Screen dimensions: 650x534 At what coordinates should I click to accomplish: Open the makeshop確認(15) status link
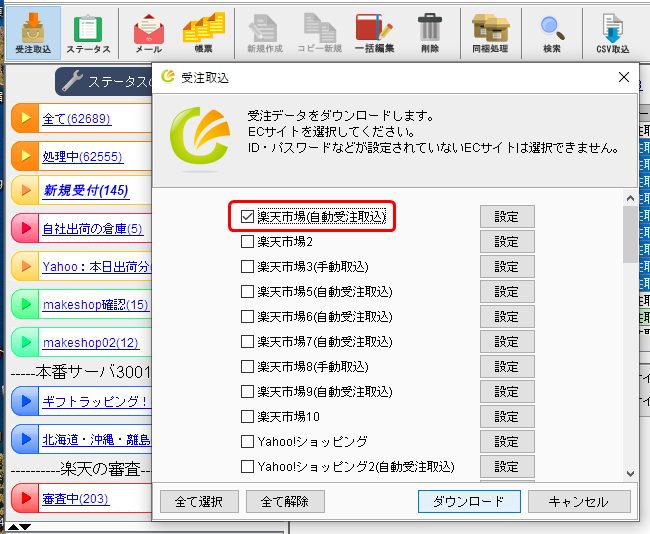coord(96,305)
